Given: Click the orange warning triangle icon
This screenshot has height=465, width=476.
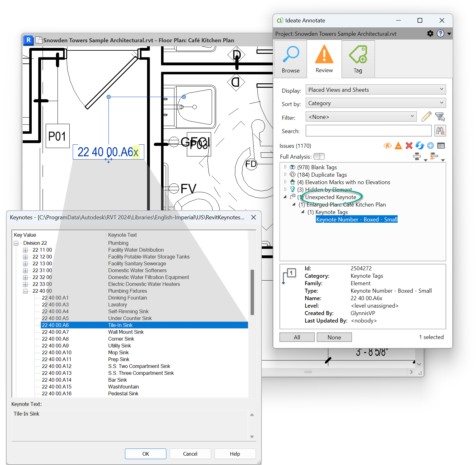Looking at the screenshot, I should 398,146.
